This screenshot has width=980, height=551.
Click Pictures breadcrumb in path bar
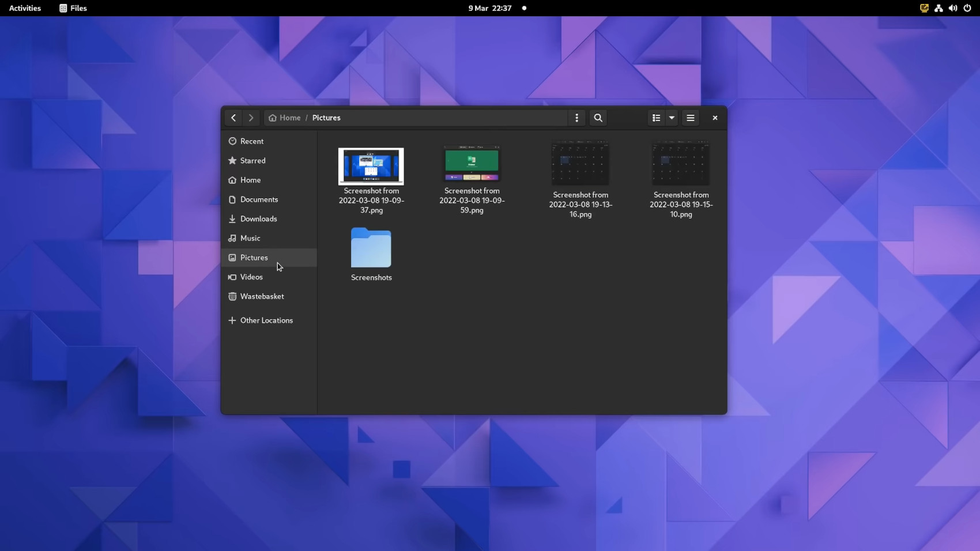point(326,118)
